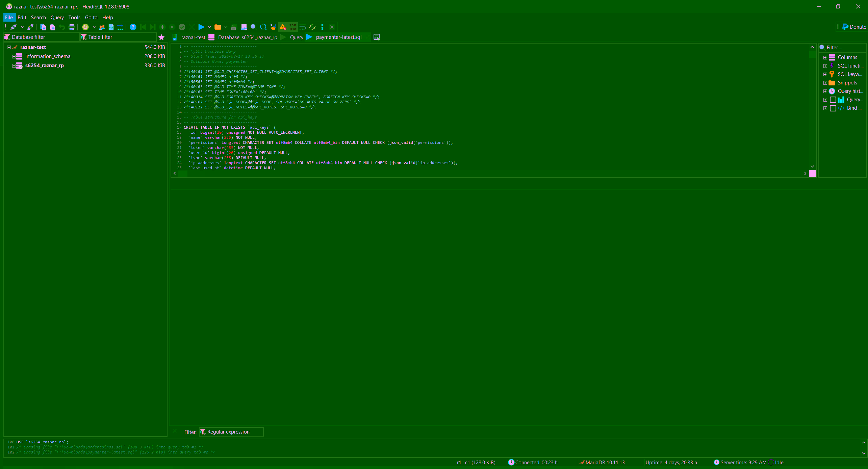Click the copy icon in toolbar
Image resolution: width=868 pixels, height=469 pixels.
coord(43,27)
